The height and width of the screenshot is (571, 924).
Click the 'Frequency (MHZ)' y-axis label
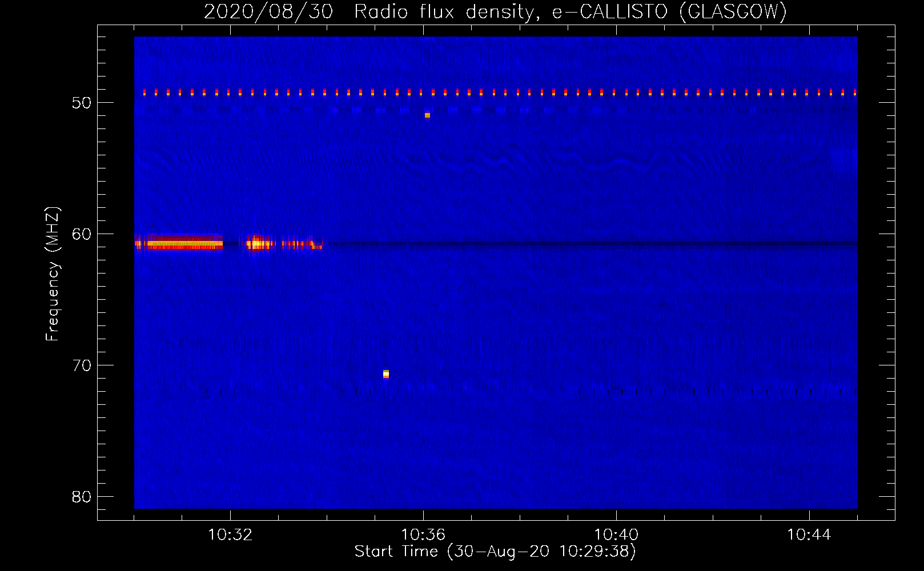coord(53,274)
